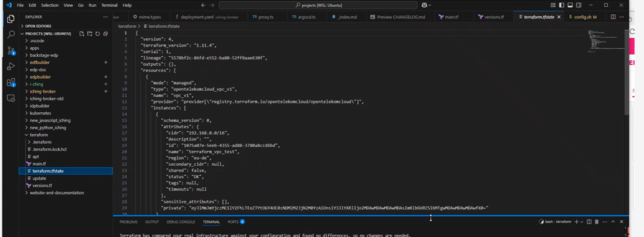Expand the backstage-edp folder
The height and width of the screenshot is (237, 644).
pos(44,55)
